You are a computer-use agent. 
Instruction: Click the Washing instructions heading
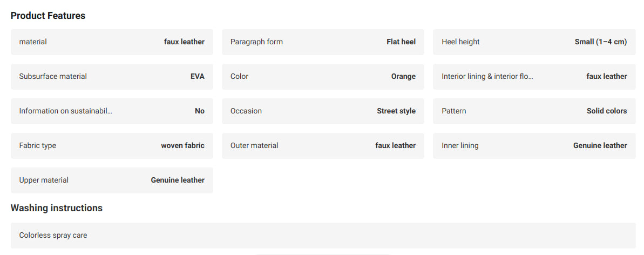(57, 208)
